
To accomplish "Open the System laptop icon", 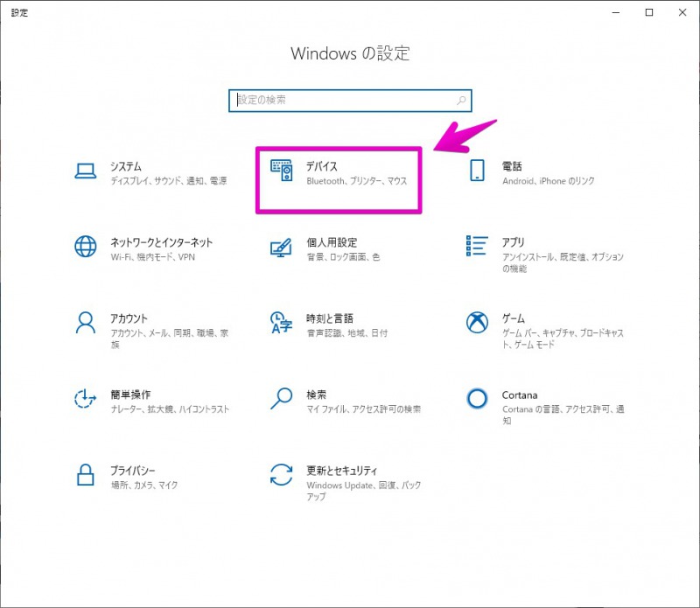I will (85, 171).
